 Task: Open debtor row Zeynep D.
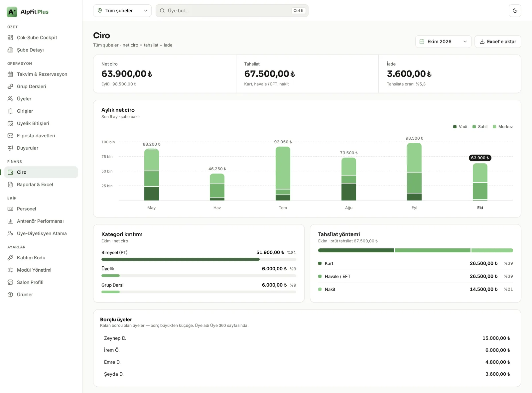coord(307,338)
